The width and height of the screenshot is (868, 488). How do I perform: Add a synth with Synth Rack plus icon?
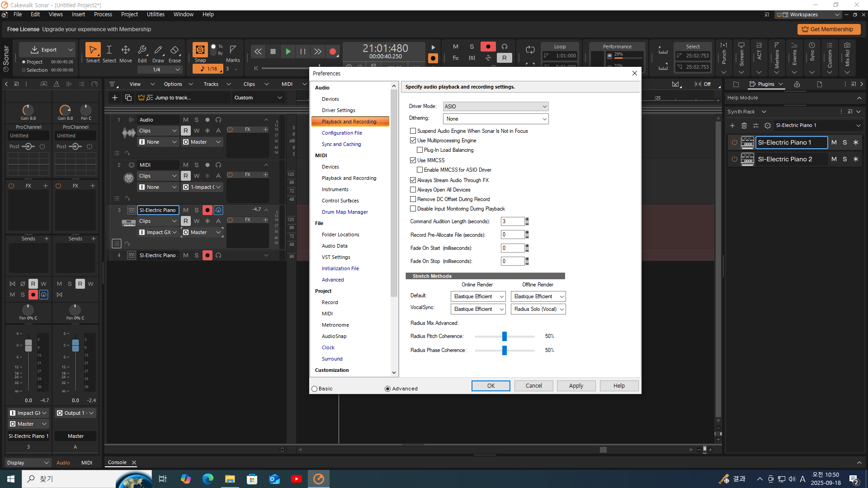[732, 126]
